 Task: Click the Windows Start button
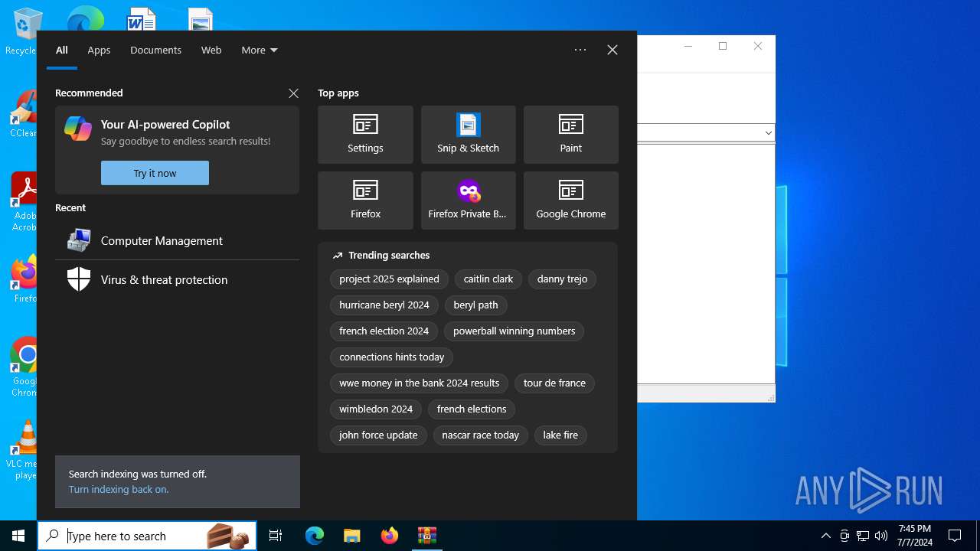pyautogui.click(x=18, y=536)
